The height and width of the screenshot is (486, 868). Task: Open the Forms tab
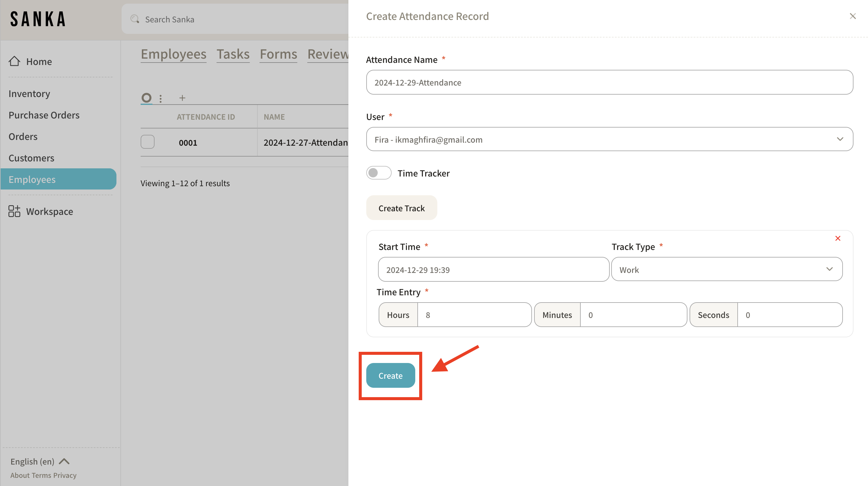point(278,54)
